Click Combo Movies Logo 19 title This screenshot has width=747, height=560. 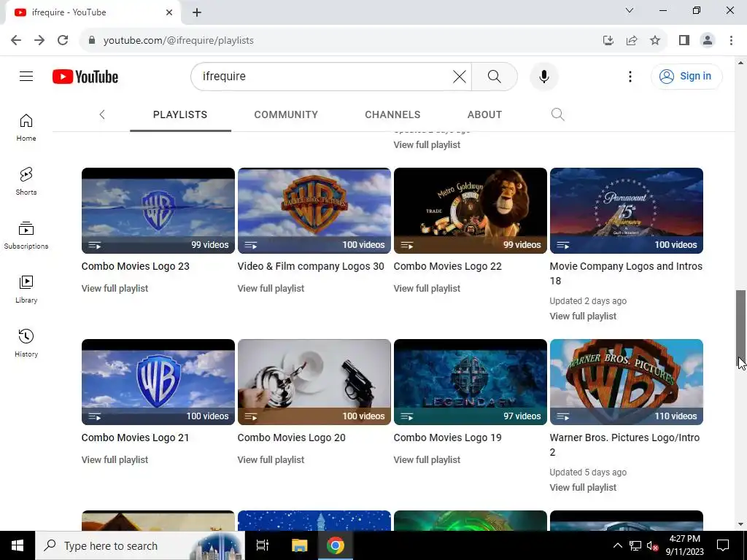tap(447, 437)
